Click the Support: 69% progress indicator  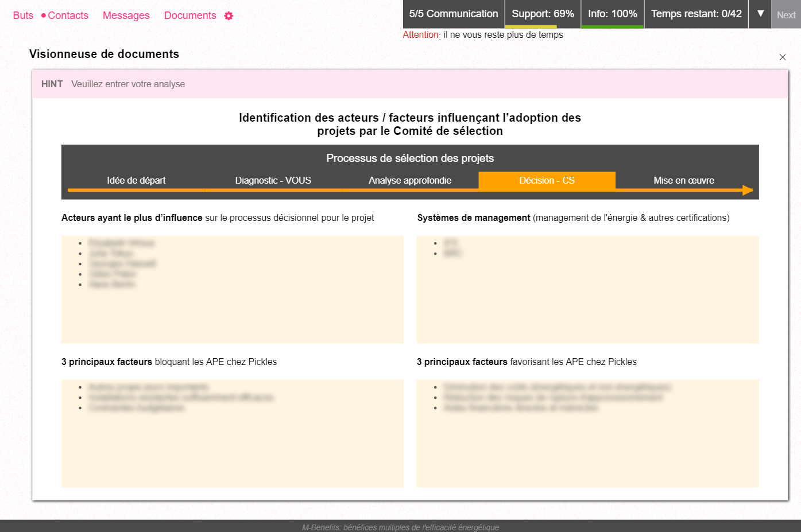(x=543, y=14)
